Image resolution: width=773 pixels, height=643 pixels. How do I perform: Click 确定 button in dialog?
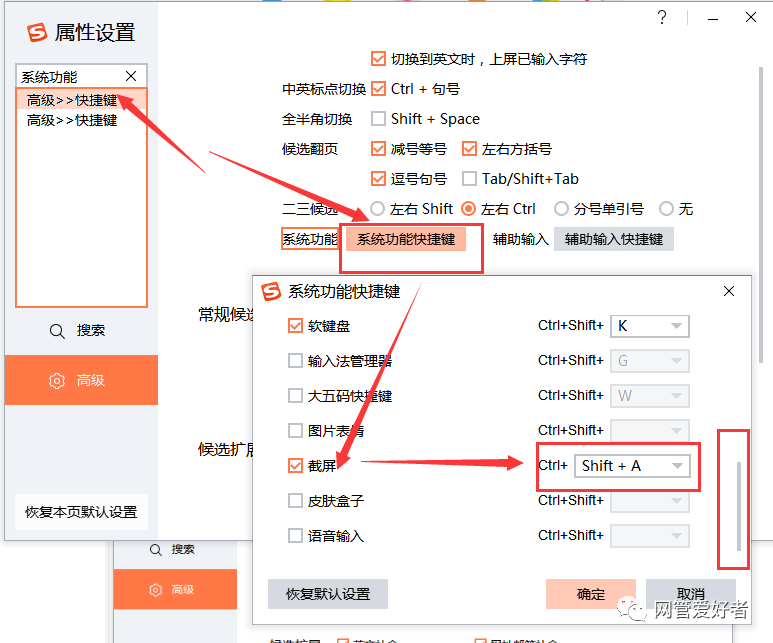click(591, 594)
